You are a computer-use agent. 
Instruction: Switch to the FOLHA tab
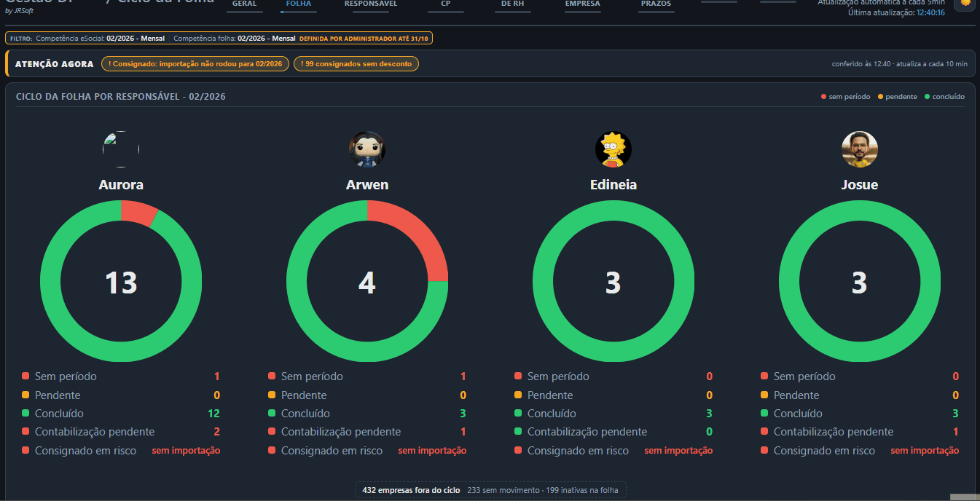(x=299, y=4)
